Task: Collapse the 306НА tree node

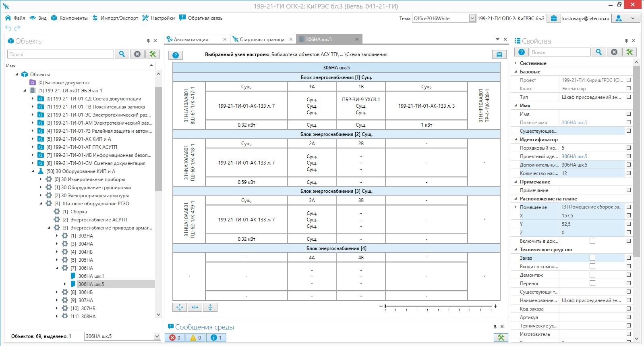Action: coord(57,268)
